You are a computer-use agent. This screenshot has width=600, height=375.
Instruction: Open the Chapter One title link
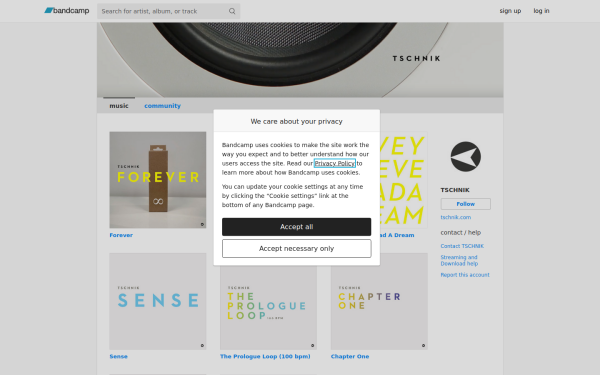click(x=350, y=357)
